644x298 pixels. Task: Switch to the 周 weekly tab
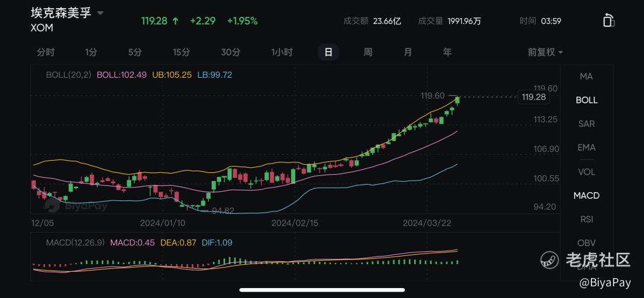coord(368,52)
